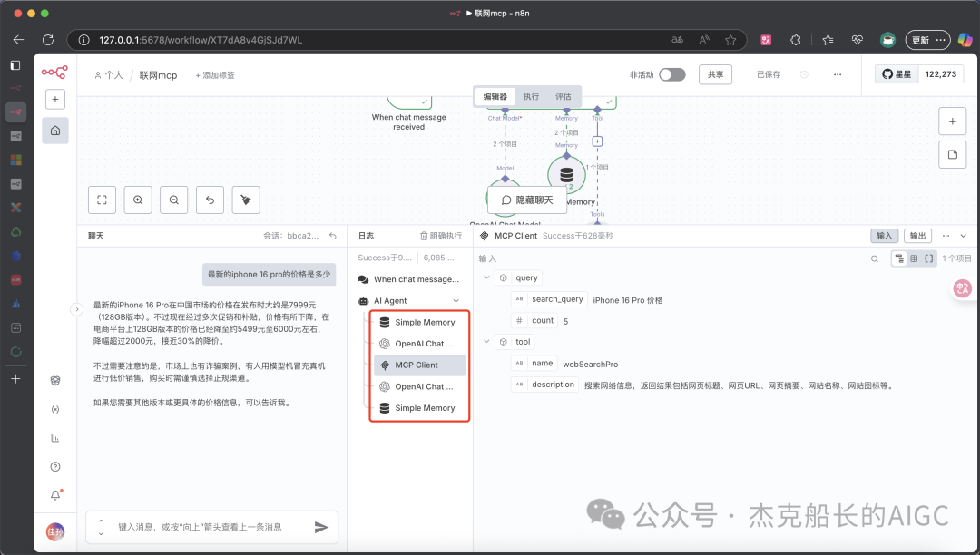
Task: Open the help question-mark icon
Action: [55, 467]
